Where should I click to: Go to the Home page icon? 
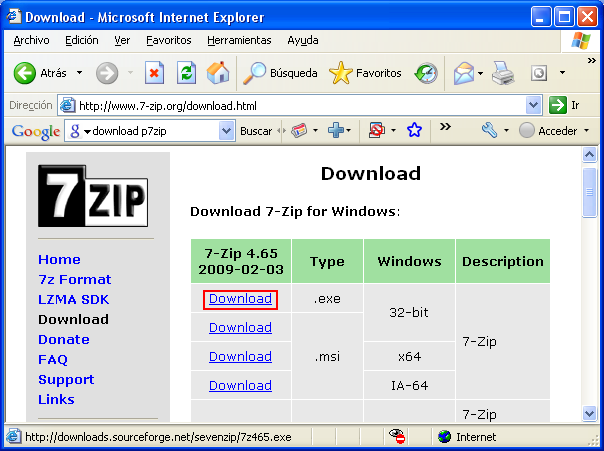coord(217,73)
